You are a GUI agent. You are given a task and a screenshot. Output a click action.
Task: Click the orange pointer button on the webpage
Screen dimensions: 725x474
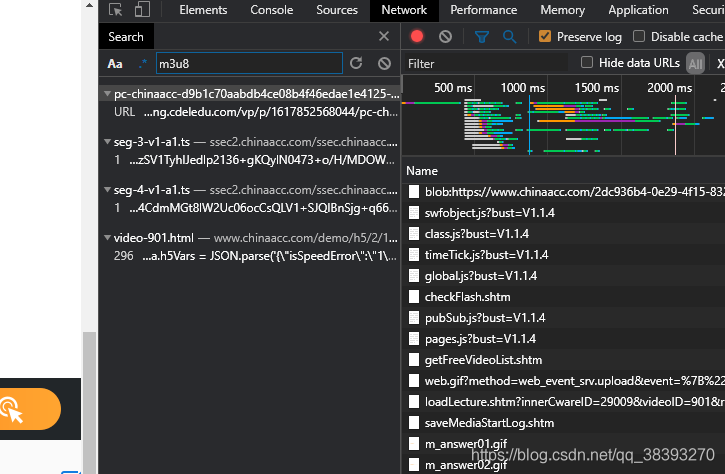click(x=29, y=409)
